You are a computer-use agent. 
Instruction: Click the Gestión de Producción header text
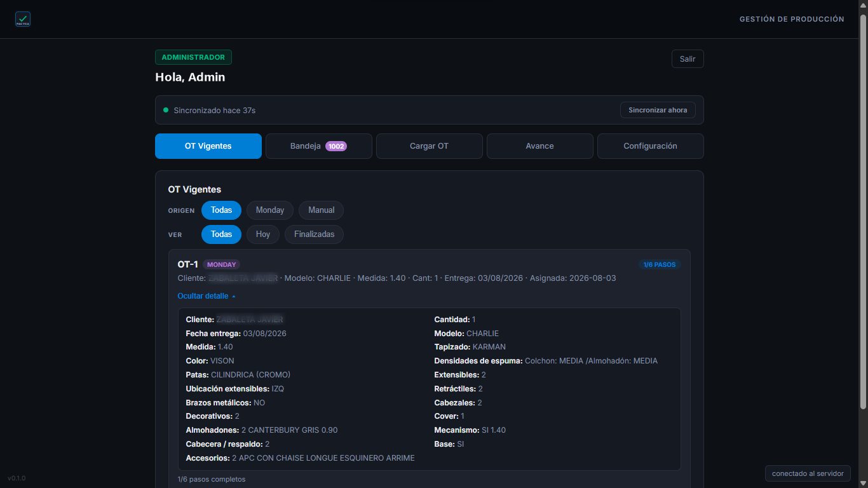coord(792,19)
